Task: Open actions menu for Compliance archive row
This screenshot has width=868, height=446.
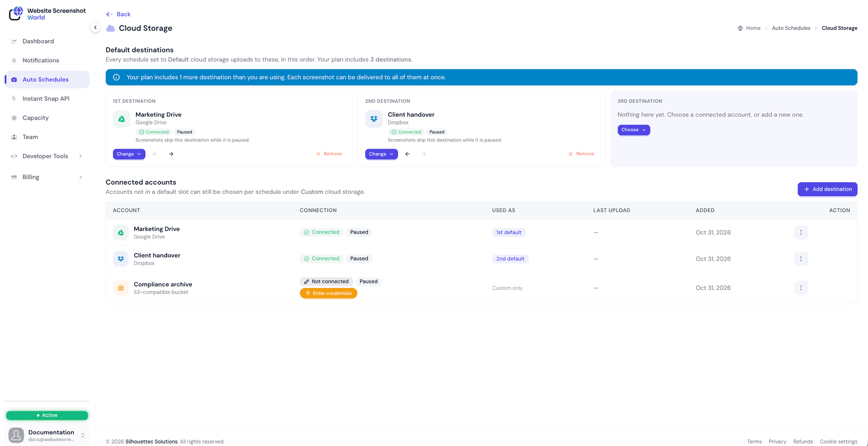Action: pos(801,288)
